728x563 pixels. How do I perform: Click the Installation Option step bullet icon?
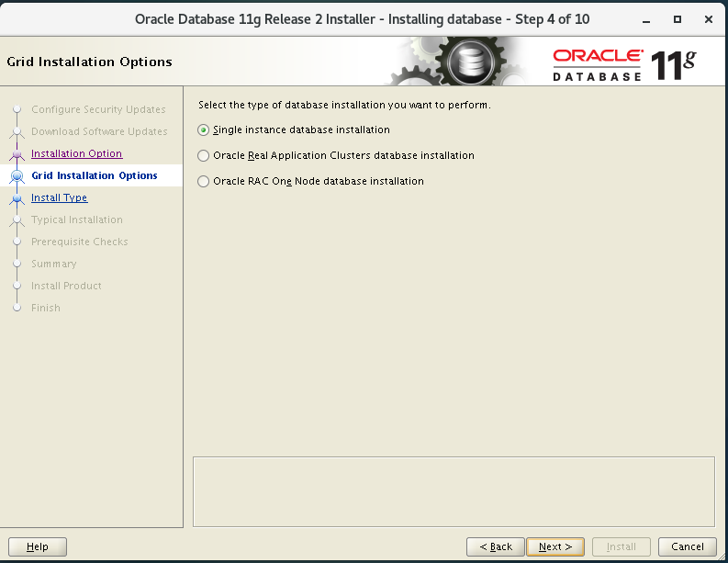(17, 153)
